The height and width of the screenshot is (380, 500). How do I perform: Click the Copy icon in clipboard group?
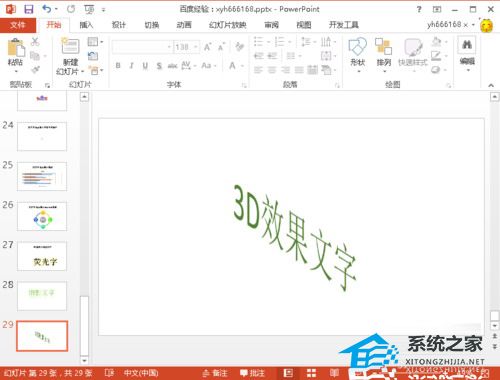[x=35, y=56]
